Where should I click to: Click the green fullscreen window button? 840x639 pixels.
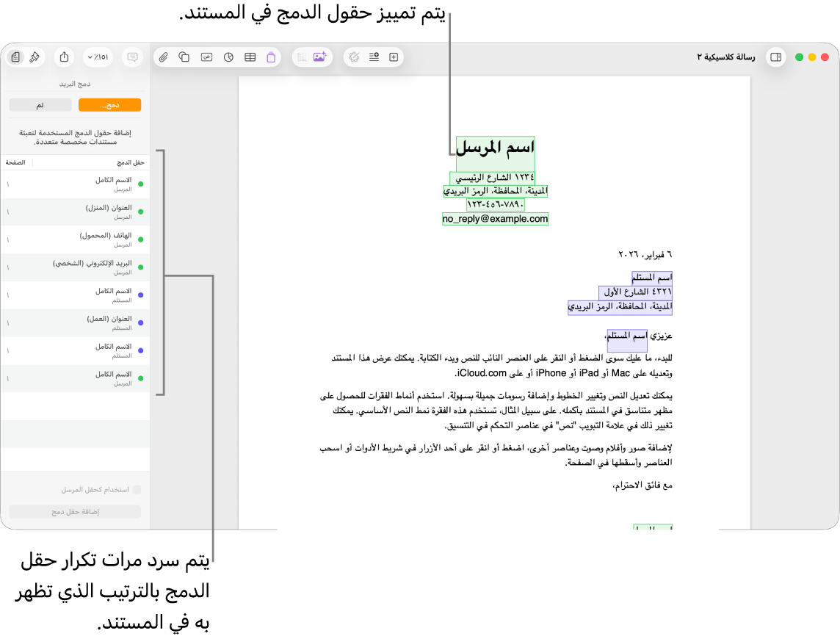800,57
